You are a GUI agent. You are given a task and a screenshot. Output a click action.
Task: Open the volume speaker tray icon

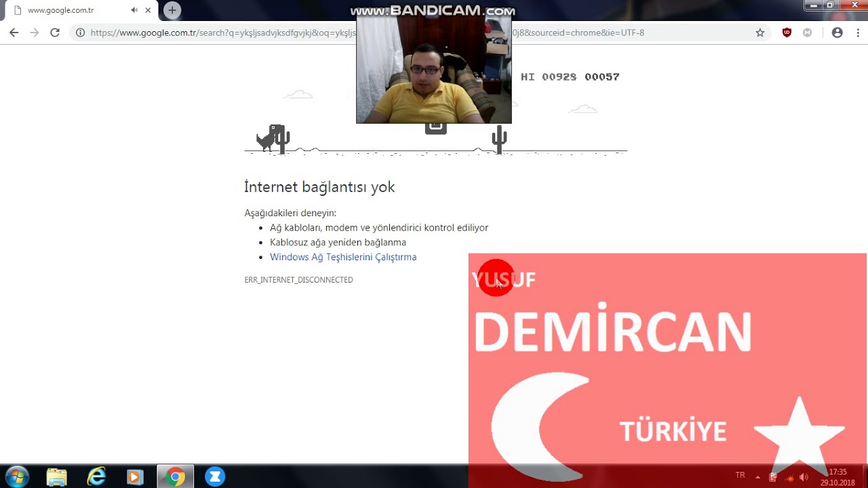(x=804, y=477)
